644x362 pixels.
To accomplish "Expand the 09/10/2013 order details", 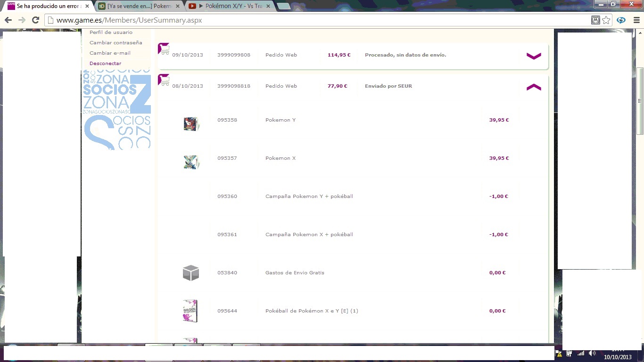I will 534,56.
